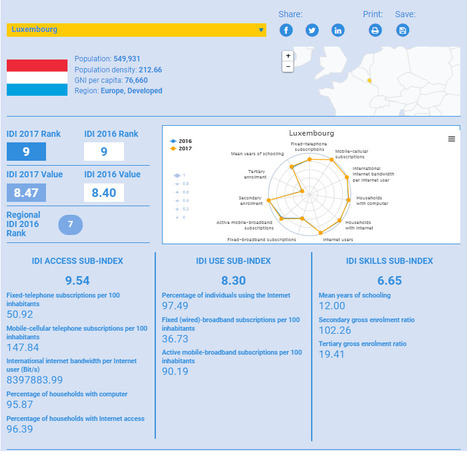Click mobile-cellular value 147.84
This screenshot has height=451, width=467.
(23, 348)
